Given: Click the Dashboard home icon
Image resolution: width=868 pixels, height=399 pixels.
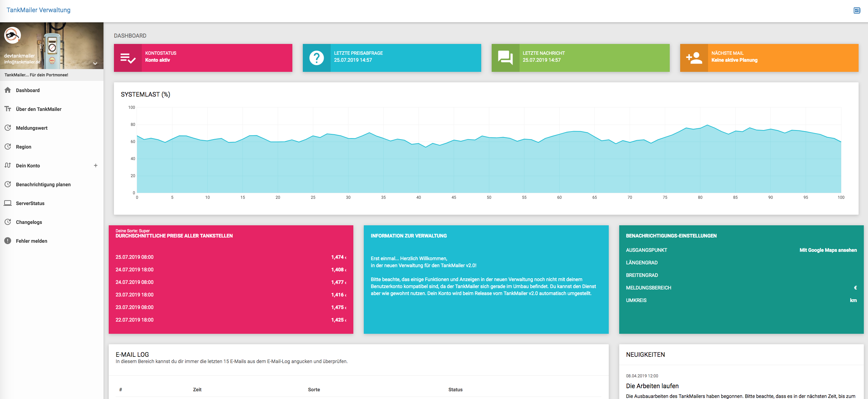Looking at the screenshot, I should tap(8, 90).
